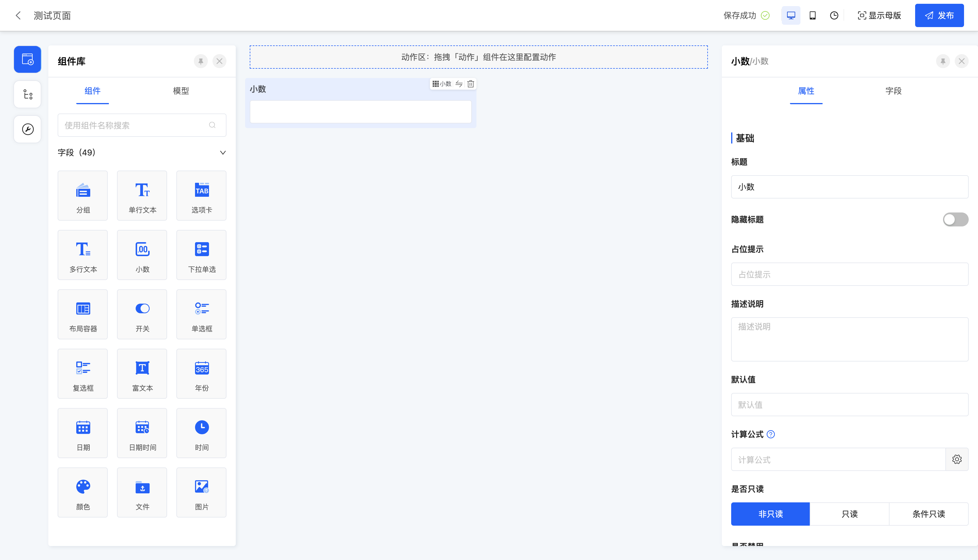Viewport: 978px width, 560px height.
Task: Click the delete icon on 小数 field toolbar
Action: [x=470, y=84]
